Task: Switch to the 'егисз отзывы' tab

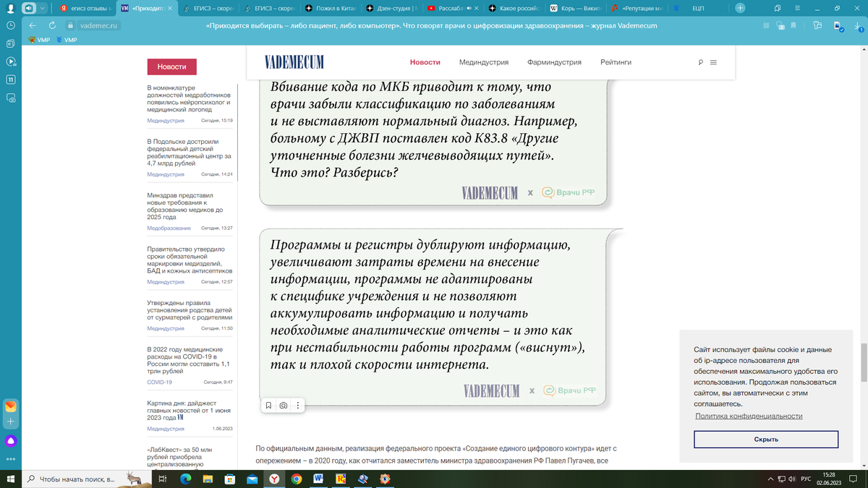Action: (x=86, y=8)
